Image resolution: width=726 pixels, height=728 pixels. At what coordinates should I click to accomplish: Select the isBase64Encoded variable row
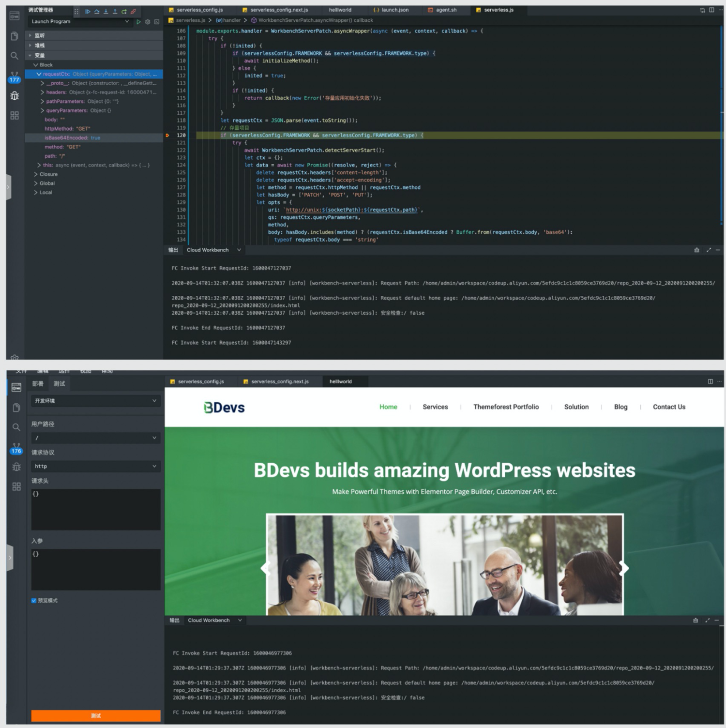pos(94,138)
